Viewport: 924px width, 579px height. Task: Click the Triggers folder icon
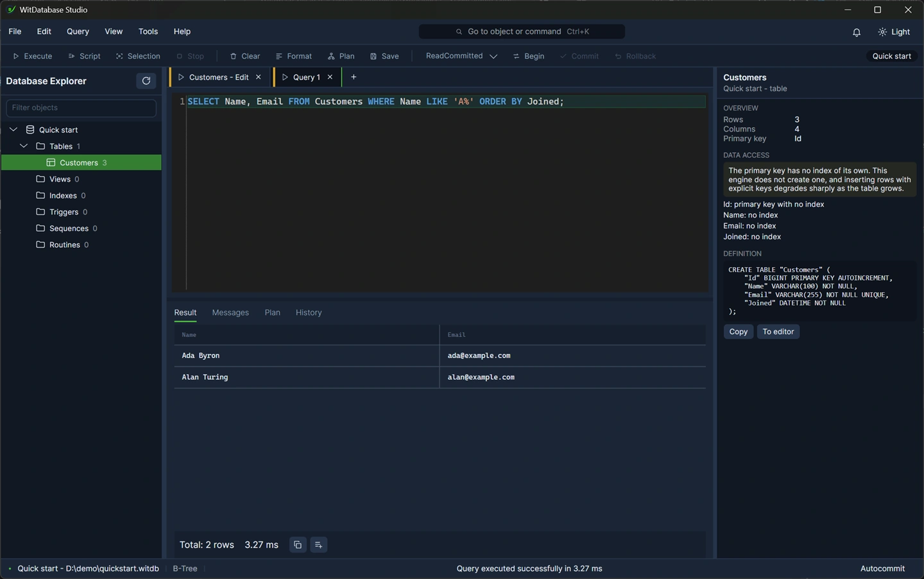pyautogui.click(x=40, y=212)
